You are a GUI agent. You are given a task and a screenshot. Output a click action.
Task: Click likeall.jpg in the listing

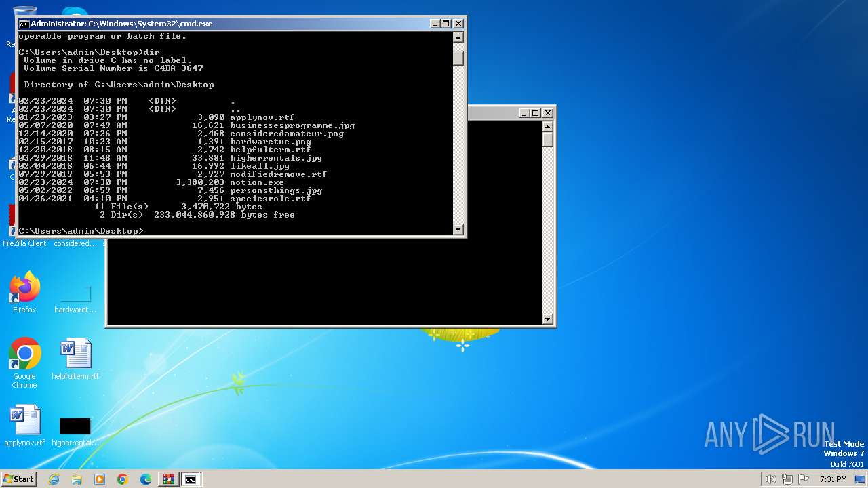pos(260,166)
